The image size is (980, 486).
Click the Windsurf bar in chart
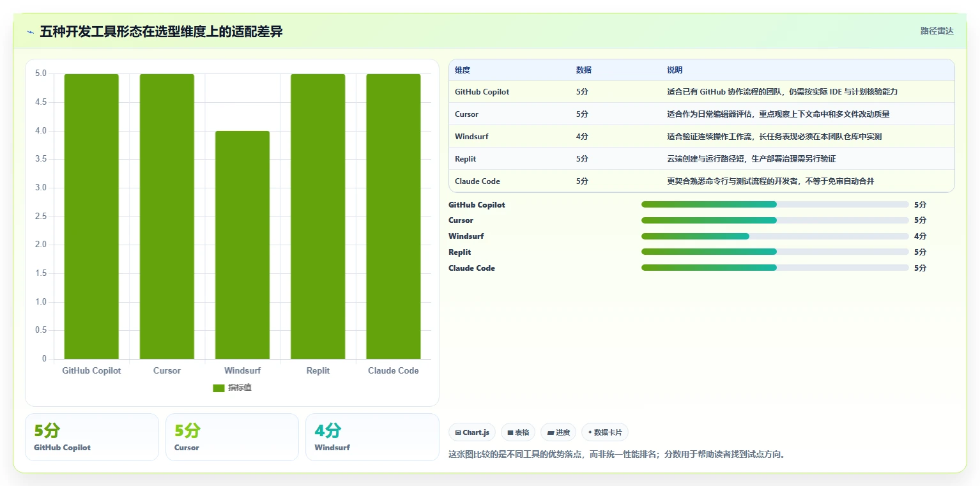click(242, 245)
